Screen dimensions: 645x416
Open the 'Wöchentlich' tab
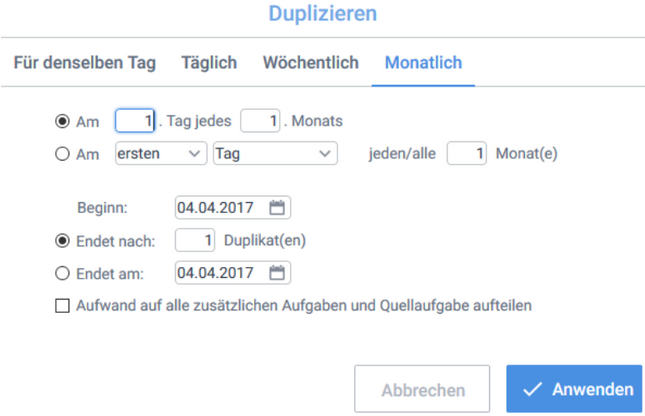(x=310, y=63)
